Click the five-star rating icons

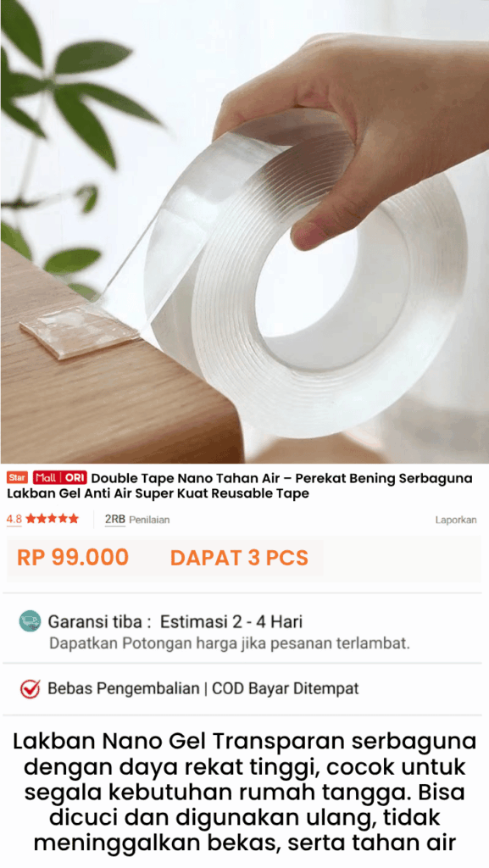pyautogui.click(x=53, y=519)
